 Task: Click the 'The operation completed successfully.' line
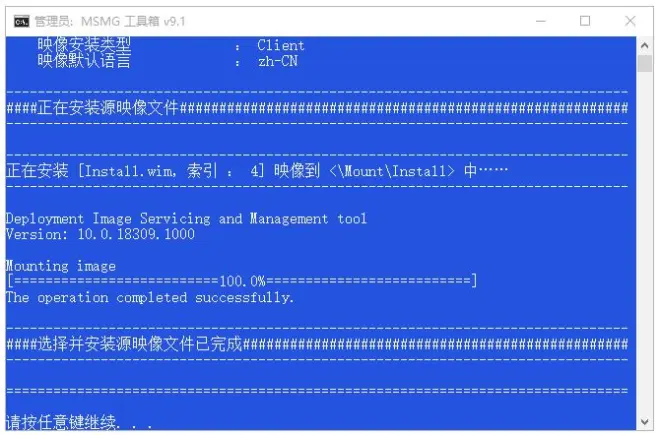(150, 298)
